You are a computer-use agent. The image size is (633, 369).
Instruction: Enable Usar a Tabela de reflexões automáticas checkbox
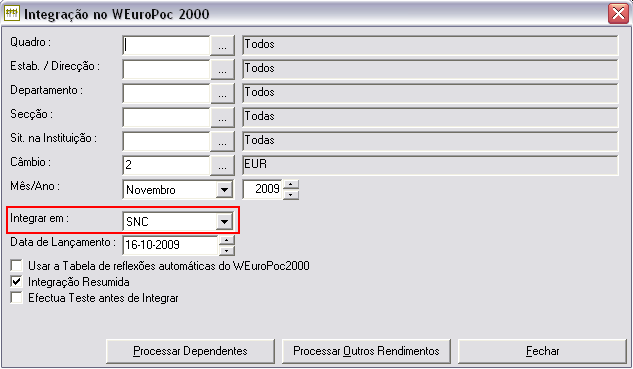[x=17, y=266]
